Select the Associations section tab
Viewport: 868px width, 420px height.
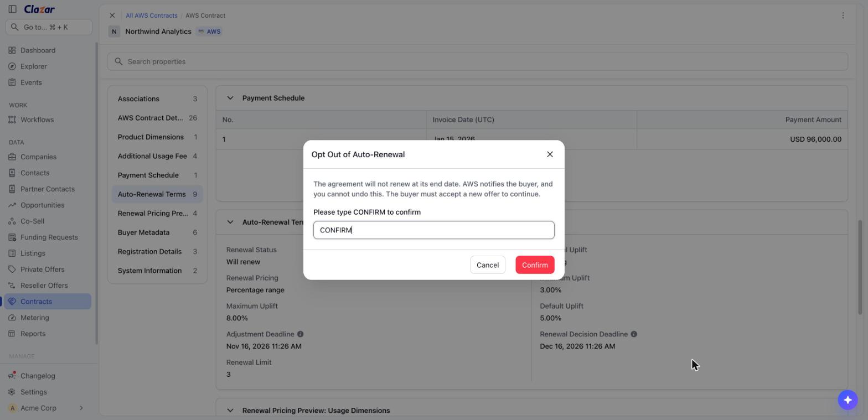157,98
